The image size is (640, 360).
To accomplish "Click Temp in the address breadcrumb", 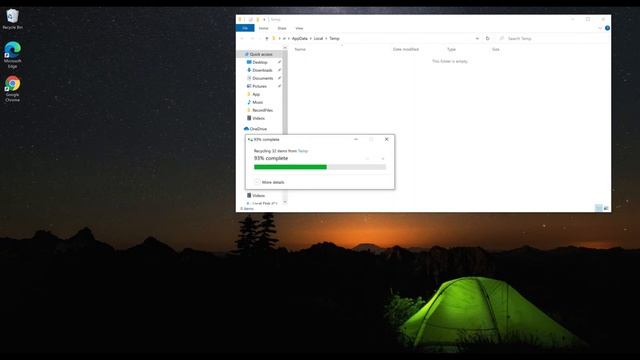I will pyautogui.click(x=334, y=38).
